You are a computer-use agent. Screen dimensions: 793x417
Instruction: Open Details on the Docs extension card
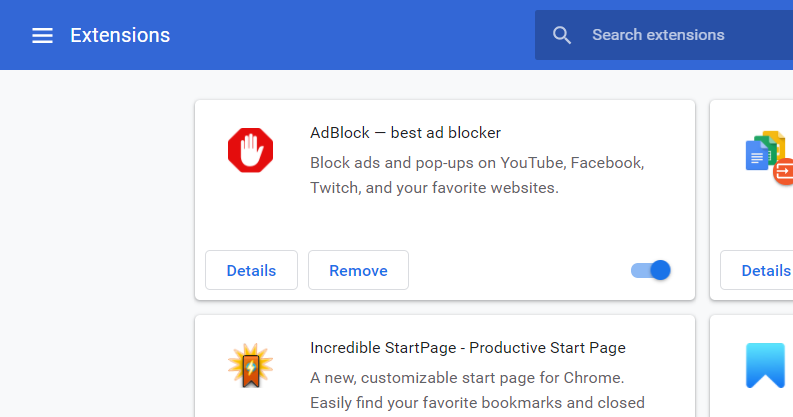click(757, 270)
